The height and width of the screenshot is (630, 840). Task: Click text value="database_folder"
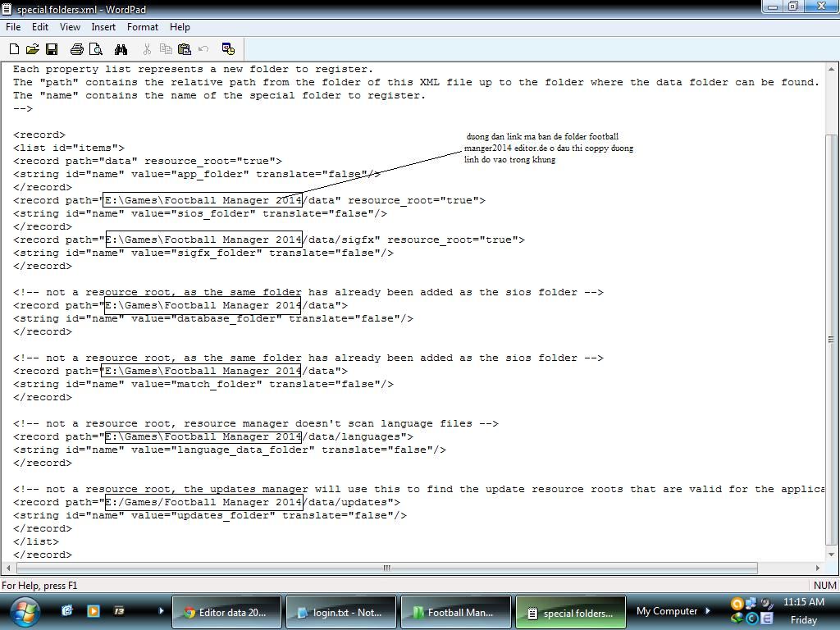click(207, 318)
